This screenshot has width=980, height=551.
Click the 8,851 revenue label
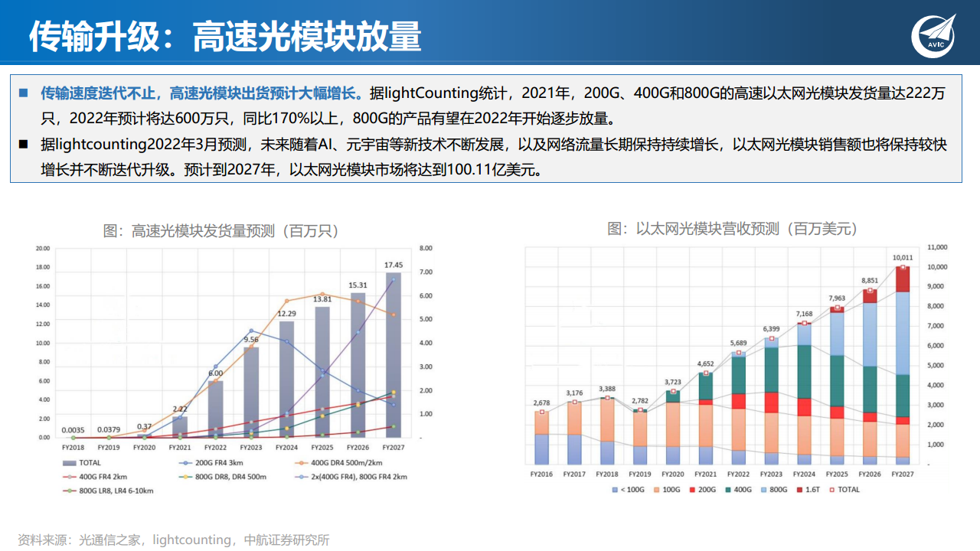tap(870, 281)
